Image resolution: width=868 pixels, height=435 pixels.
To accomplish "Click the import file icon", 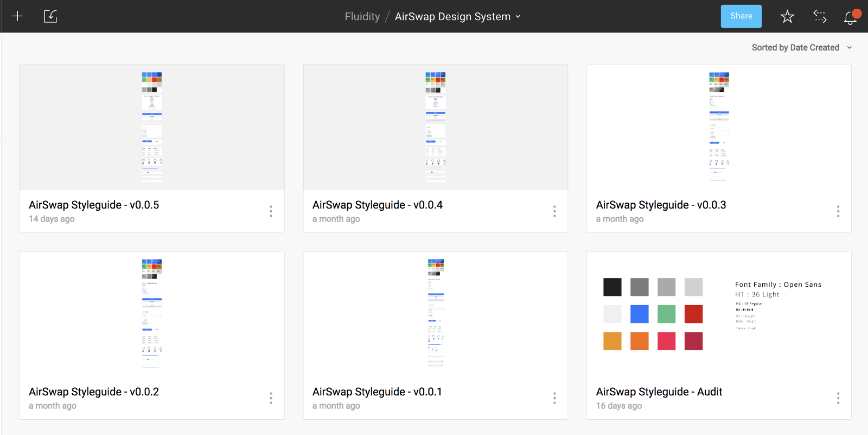I will (x=50, y=16).
